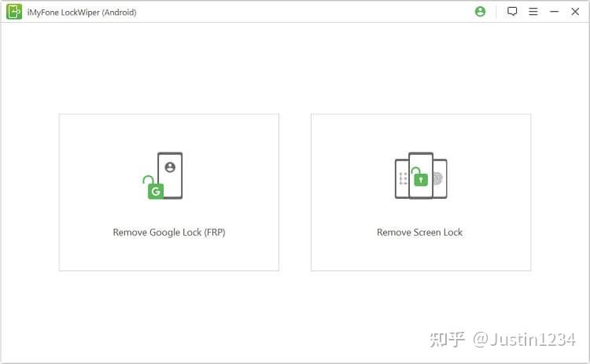Click the "iMyFone LockWiper (Android)" window title
The width and height of the screenshot is (590, 364).
(82, 12)
